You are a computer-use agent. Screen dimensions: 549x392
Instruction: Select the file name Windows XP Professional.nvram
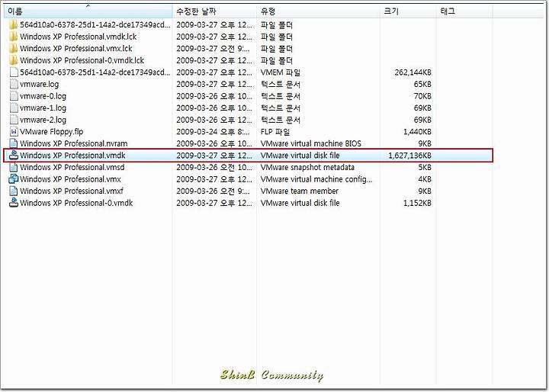73,143
